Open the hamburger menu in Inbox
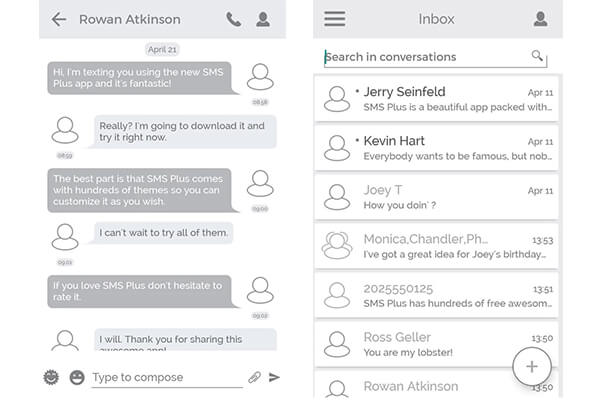The height and width of the screenshot is (400, 600). 335,19
